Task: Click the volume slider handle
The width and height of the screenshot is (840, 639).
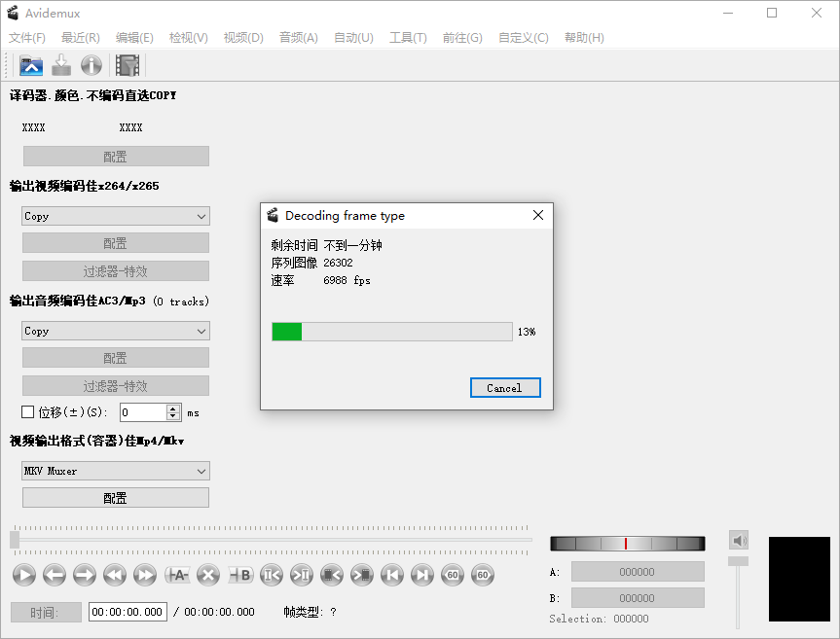Action: click(739, 561)
